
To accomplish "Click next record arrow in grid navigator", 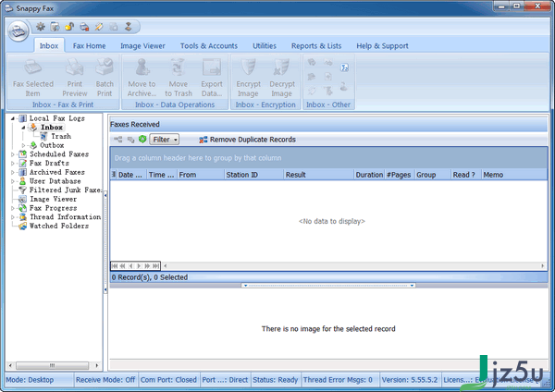I will (139, 265).
